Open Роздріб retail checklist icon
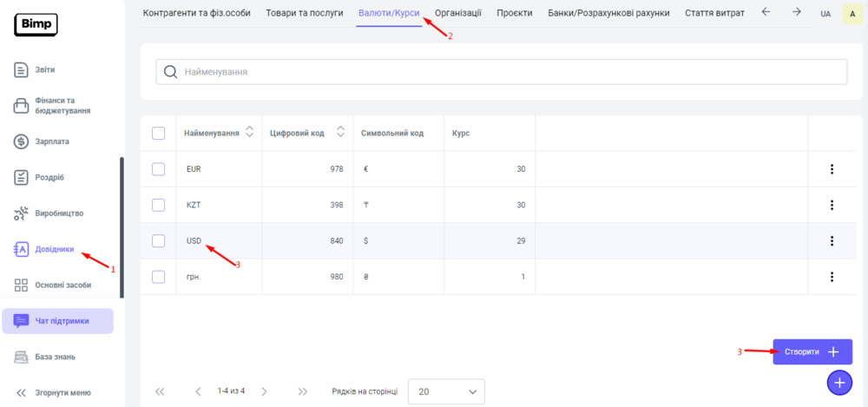The image size is (868, 407). point(22,177)
